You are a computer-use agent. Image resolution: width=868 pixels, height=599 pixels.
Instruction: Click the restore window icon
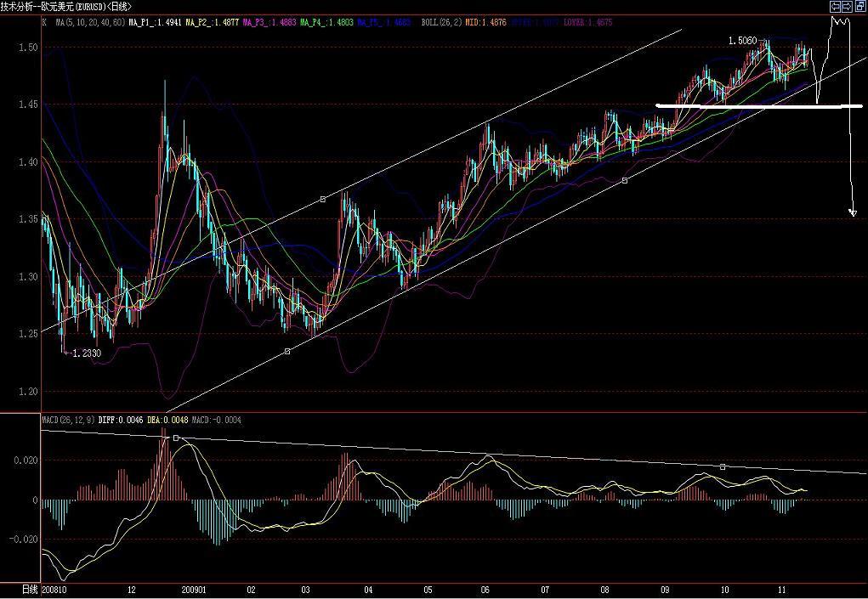[x=859, y=6]
